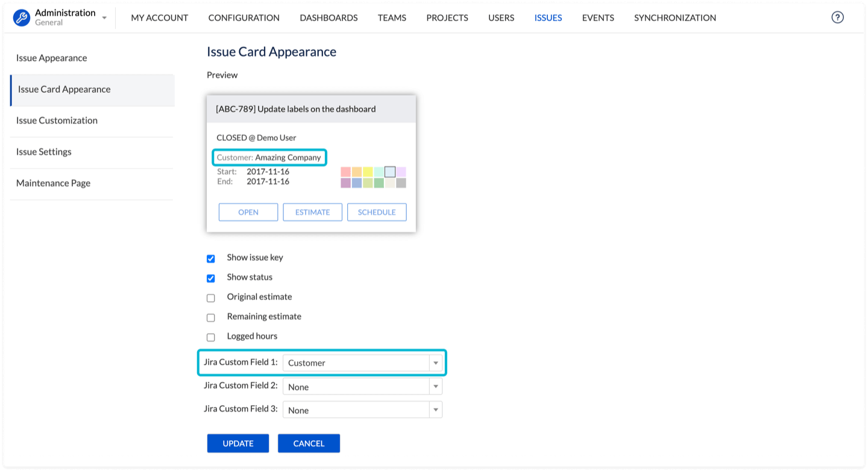This screenshot has width=868, height=471.
Task: Open the help question mark icon
Action: pyautogui.click(x=837, y=17)
